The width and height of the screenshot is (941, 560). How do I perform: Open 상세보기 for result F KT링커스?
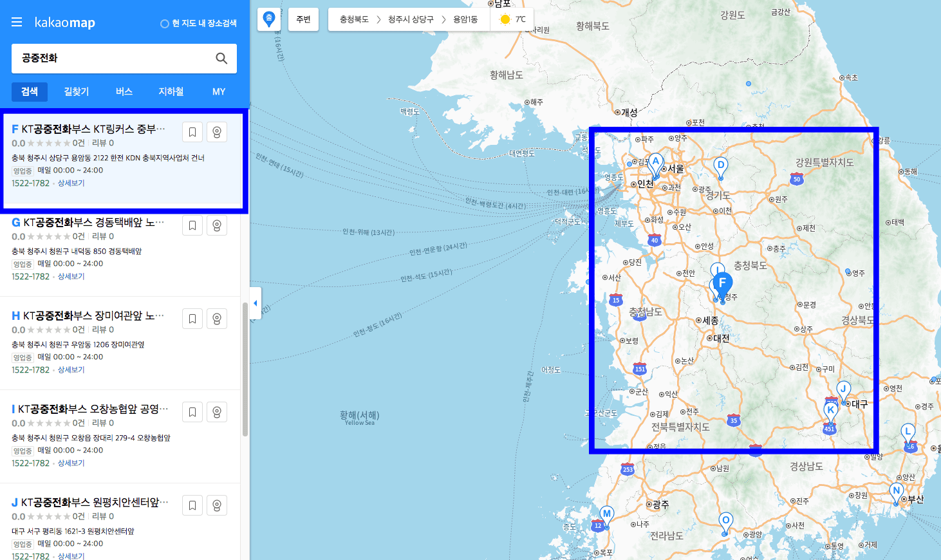tap(71, 183)
